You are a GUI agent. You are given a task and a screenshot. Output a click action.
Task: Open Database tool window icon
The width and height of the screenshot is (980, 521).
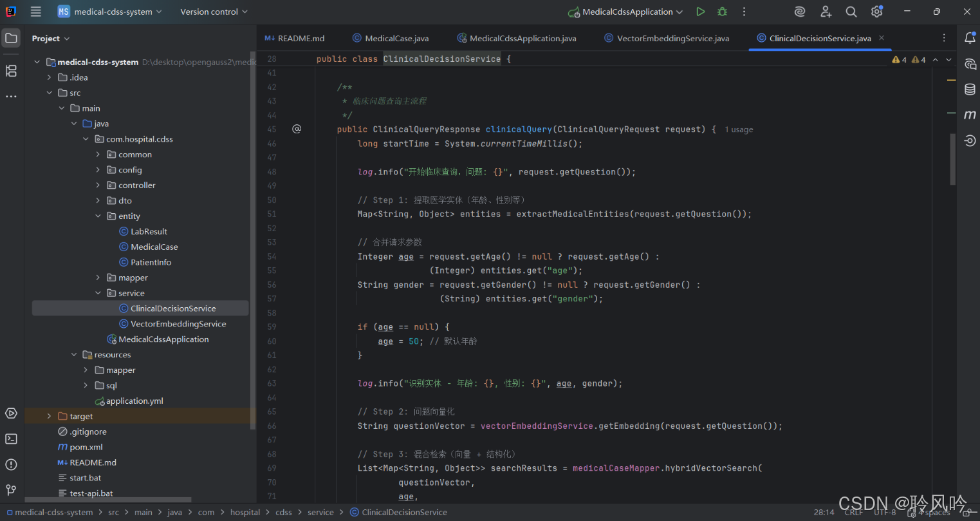(x=970, y=90)
